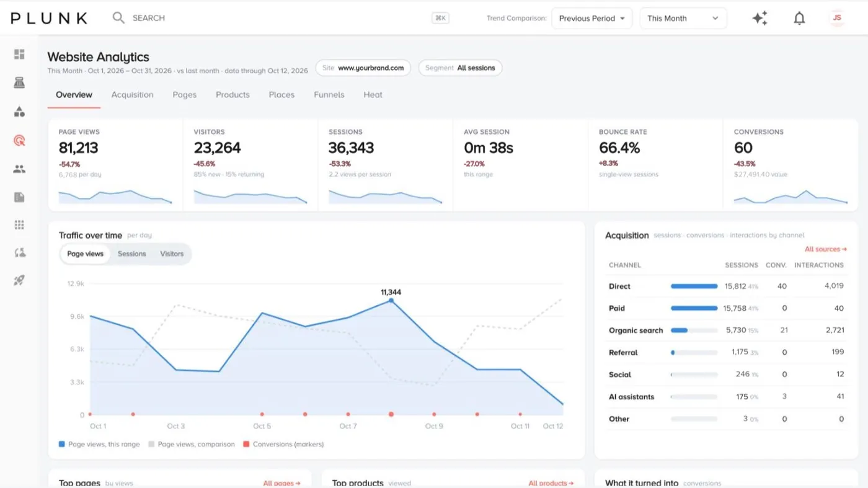Switch chart to Visitors
The image size is (868, 488).
[x=172, y=254]
